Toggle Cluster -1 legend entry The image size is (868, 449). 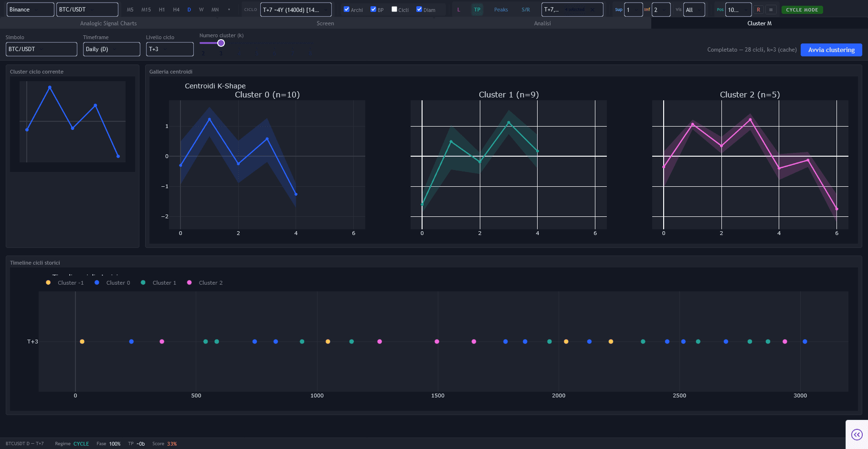[65, 283]
